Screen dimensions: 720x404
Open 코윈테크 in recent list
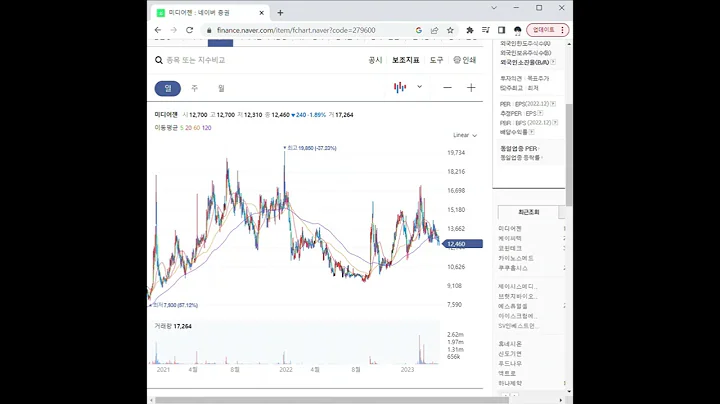pos(510,248)
